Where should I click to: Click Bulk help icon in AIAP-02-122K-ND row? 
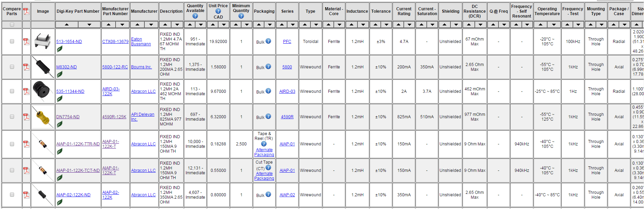tap(268, 194)
